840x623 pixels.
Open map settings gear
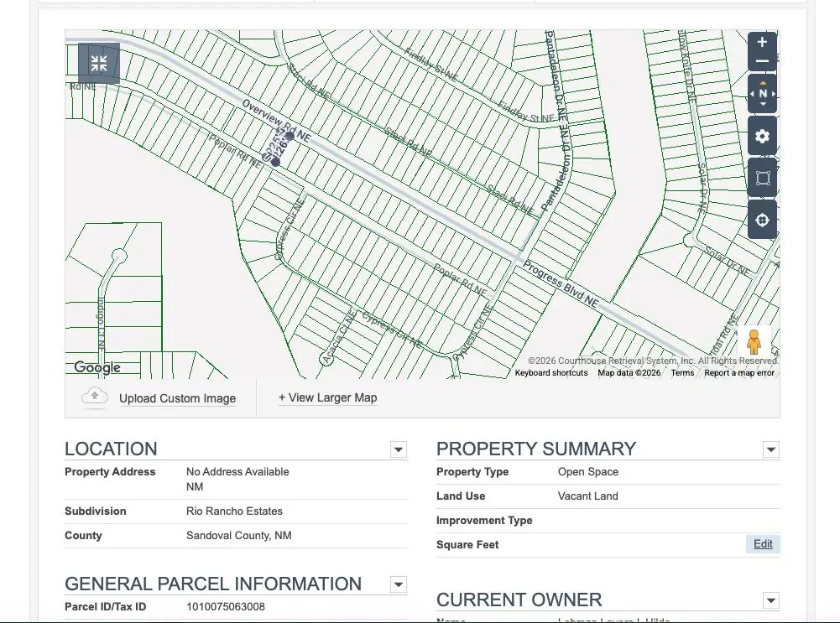[x=762, y=136]
